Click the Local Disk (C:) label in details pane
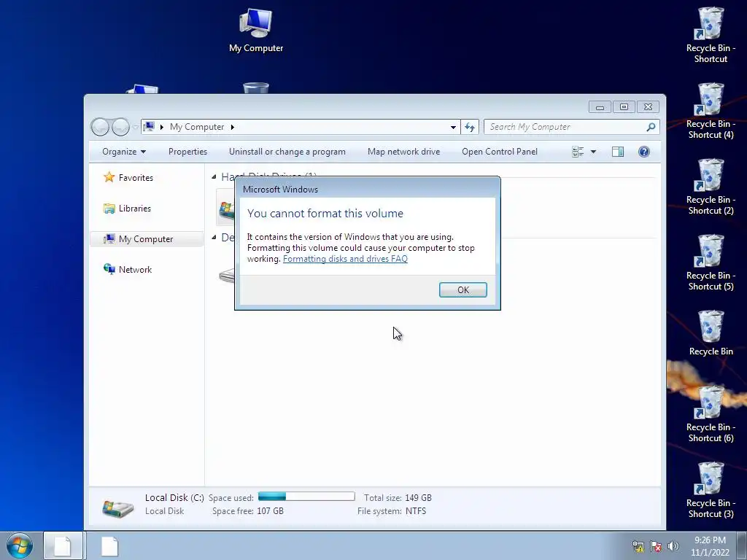Image resolution: width=747 pixels, height=560 pixels. coord(174,497)
